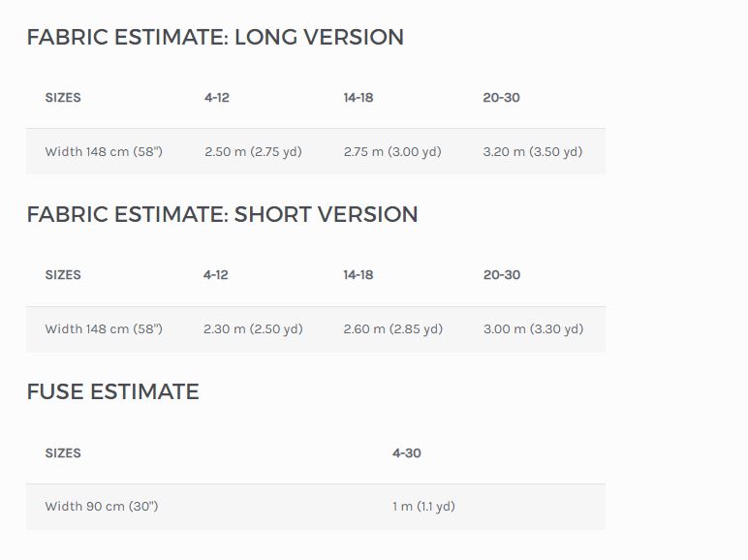Viewport: 748px width, 560px height.
Task: Select the Sizes header in the short version table
Action: pos(63,275)
